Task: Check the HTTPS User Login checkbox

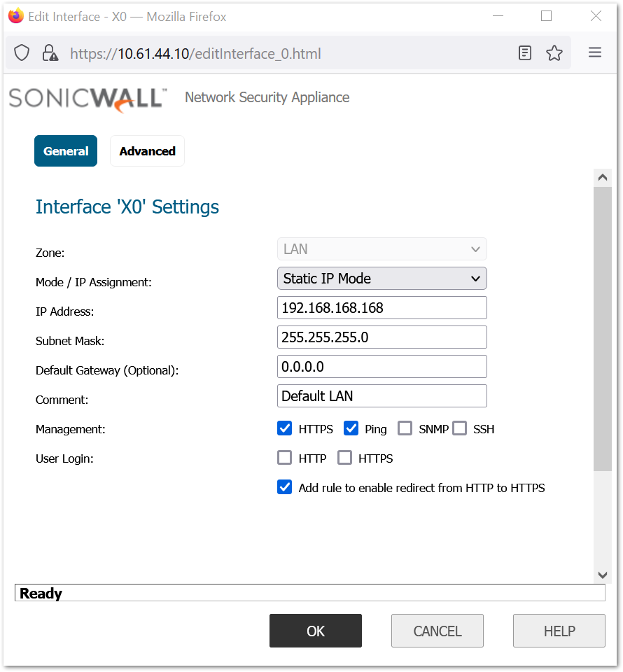Action: point(344,458)
